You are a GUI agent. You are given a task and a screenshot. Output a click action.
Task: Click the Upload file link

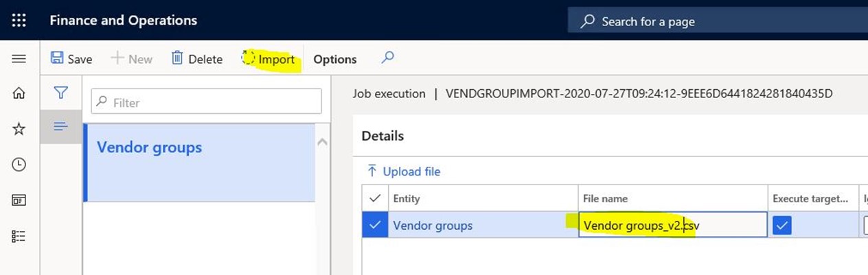[x=404, y=171]
